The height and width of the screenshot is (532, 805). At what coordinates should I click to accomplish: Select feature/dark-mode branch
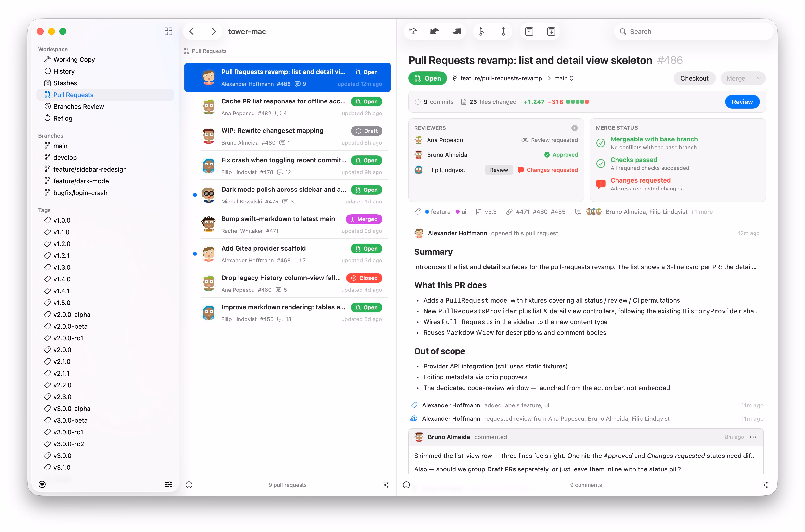point(105,181)
